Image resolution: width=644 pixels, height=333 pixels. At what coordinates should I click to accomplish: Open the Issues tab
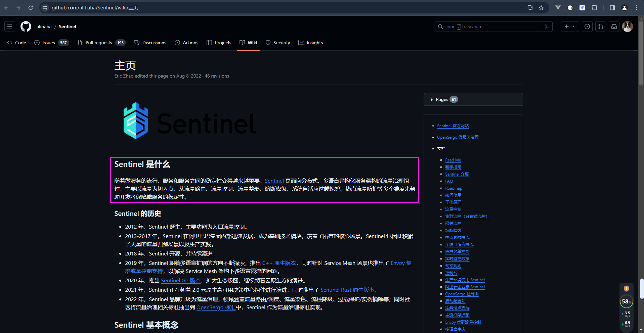point(52,43)
